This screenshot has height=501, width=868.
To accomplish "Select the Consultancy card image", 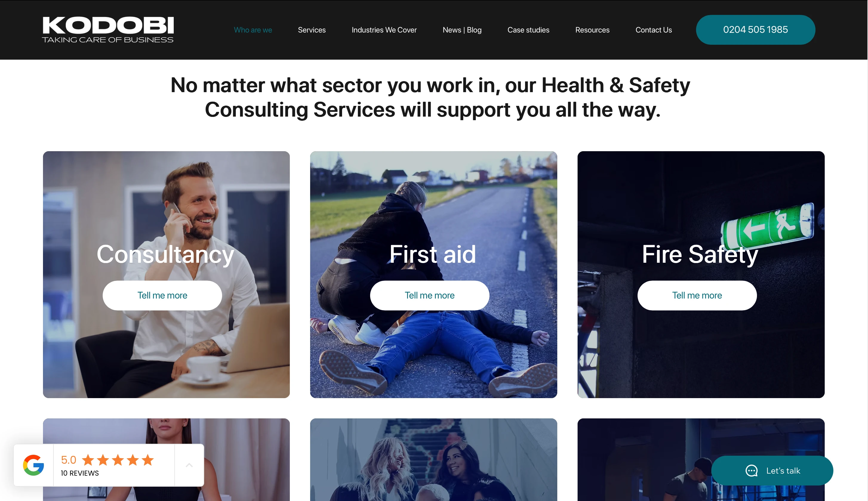I will point(166,274).
